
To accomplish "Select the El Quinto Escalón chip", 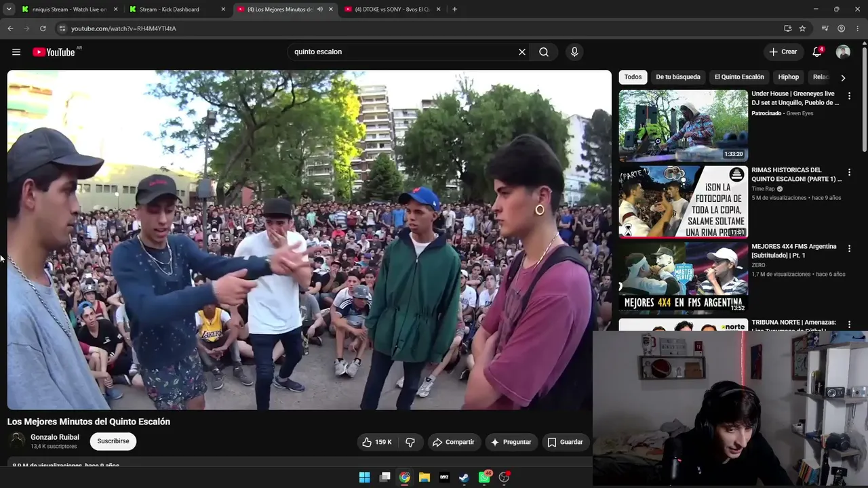I will [739, 77].
